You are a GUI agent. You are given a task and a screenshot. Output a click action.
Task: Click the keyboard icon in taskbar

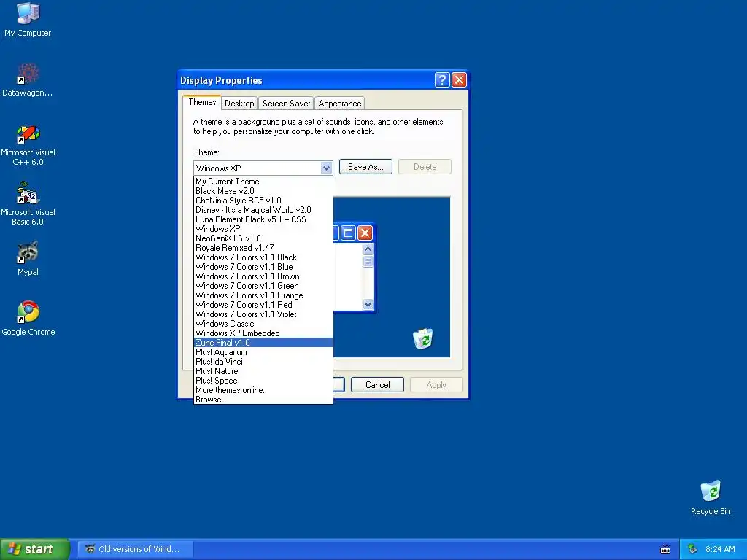[665, 550]
